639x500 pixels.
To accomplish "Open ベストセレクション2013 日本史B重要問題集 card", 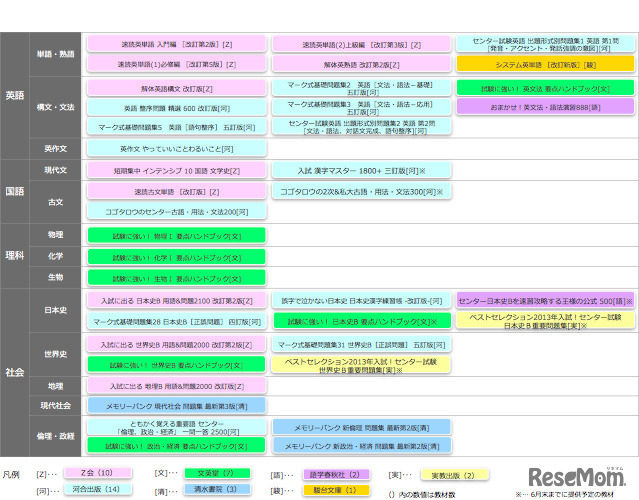I will click(x=546, y=321).
